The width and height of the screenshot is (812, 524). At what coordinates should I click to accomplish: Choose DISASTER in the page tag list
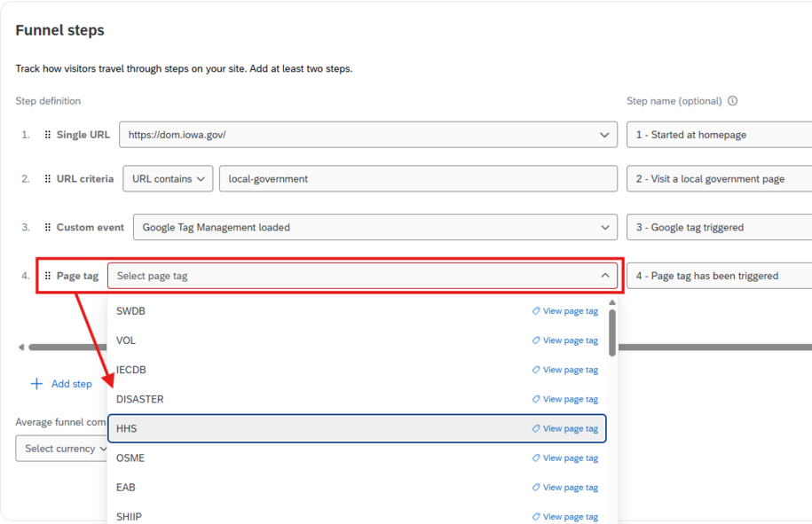coord(266,399)
